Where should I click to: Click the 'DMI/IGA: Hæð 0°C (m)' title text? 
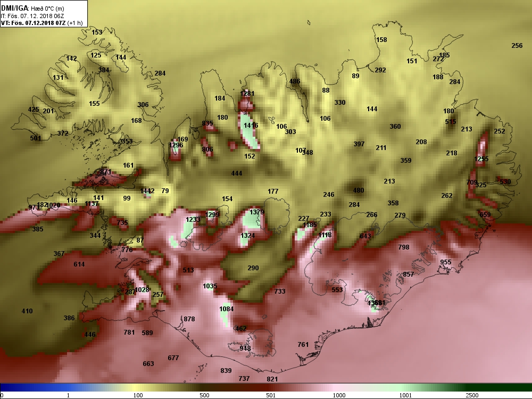[x=32, y=9]
